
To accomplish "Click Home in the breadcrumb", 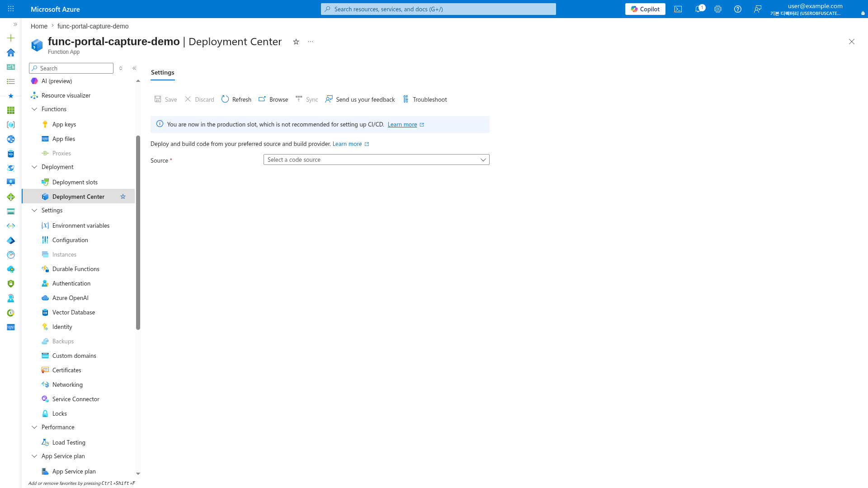I will point(39,26).
